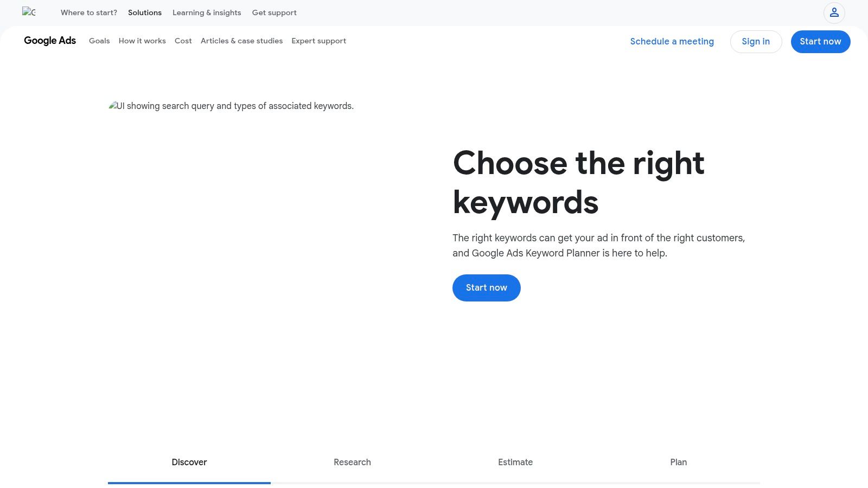The width and height of the screenshot is (868, 488).
Task: Open the How it works link
Action: [x=142, y=41]
